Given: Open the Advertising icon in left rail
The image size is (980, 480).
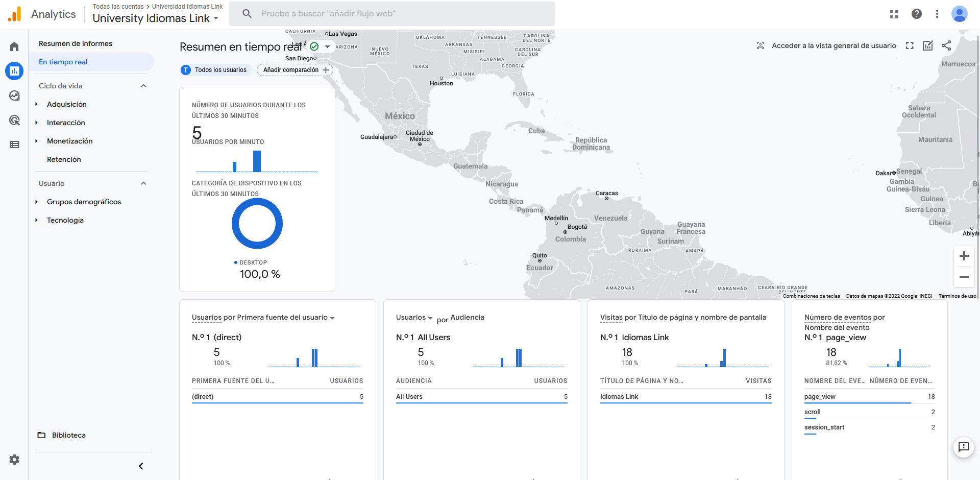Looking at the screenshot, I should pyautogui.click(x=14, y=120).
